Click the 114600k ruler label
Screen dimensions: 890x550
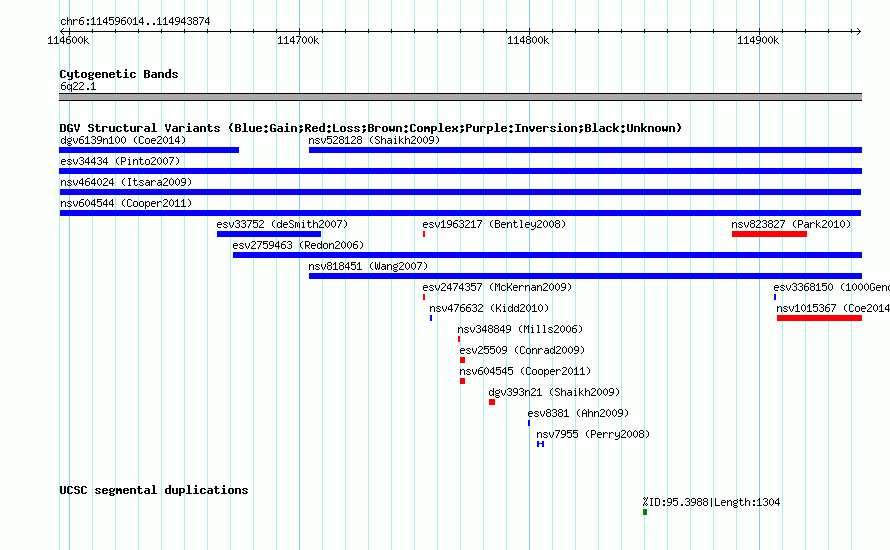[x=68, y=40]
